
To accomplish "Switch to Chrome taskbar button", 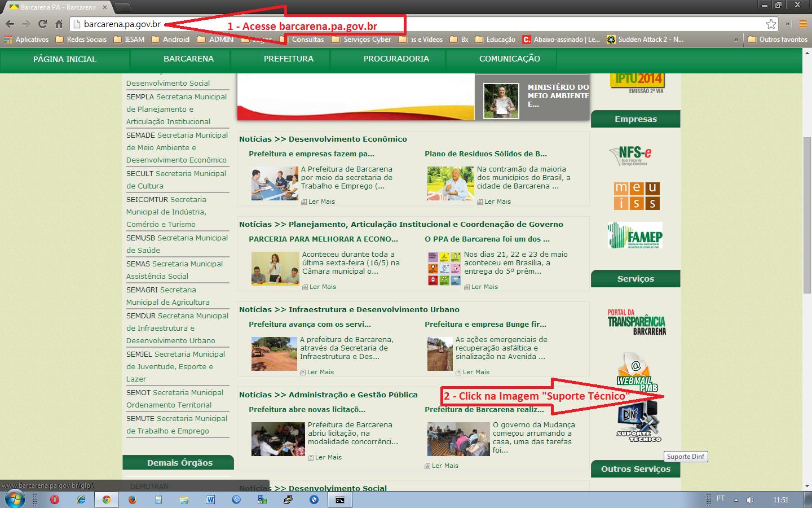I will coord(106,500).
